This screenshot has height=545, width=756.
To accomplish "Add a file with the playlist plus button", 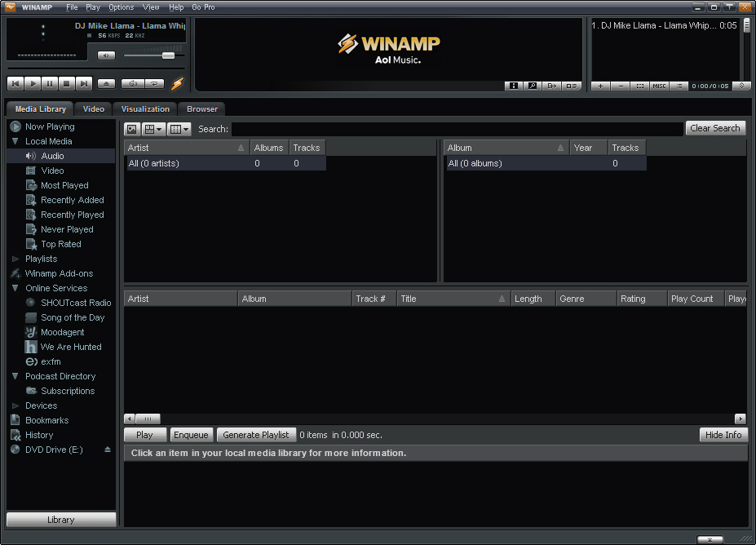I will point(600,86).
